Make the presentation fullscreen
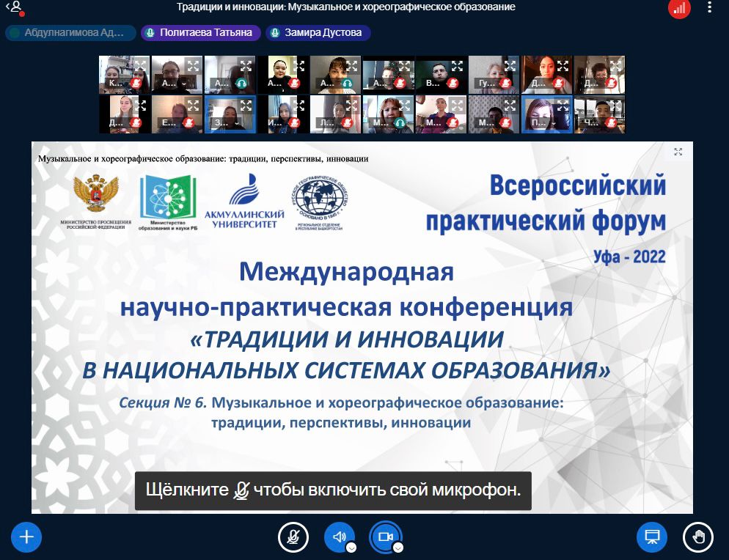The image size is (729, 560). (x=678, y=152)
